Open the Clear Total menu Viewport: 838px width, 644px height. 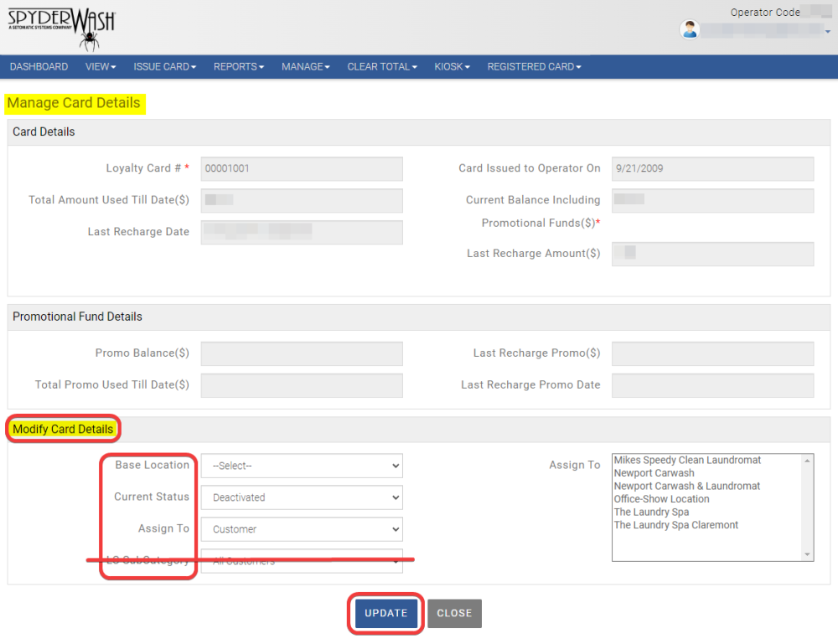382,67
